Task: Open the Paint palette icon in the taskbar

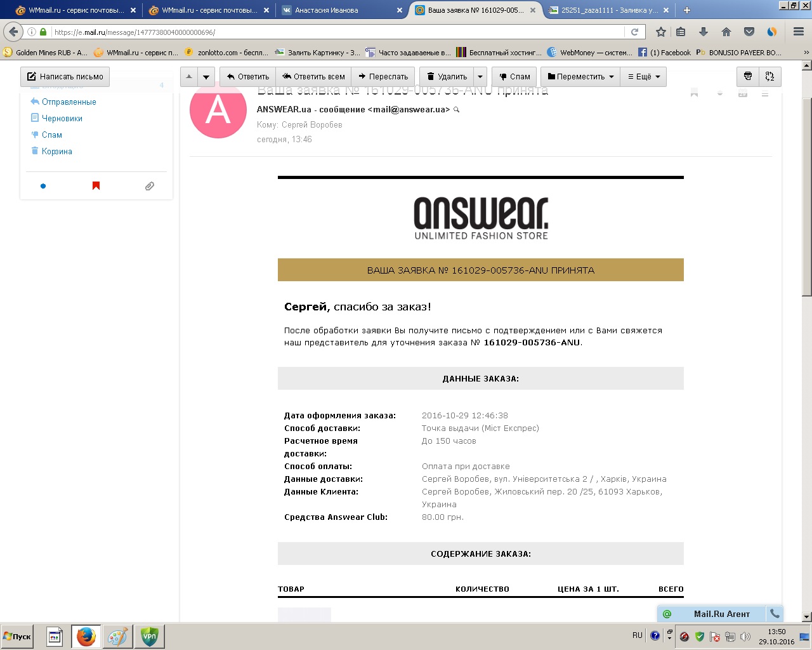Action: (117, 636)
